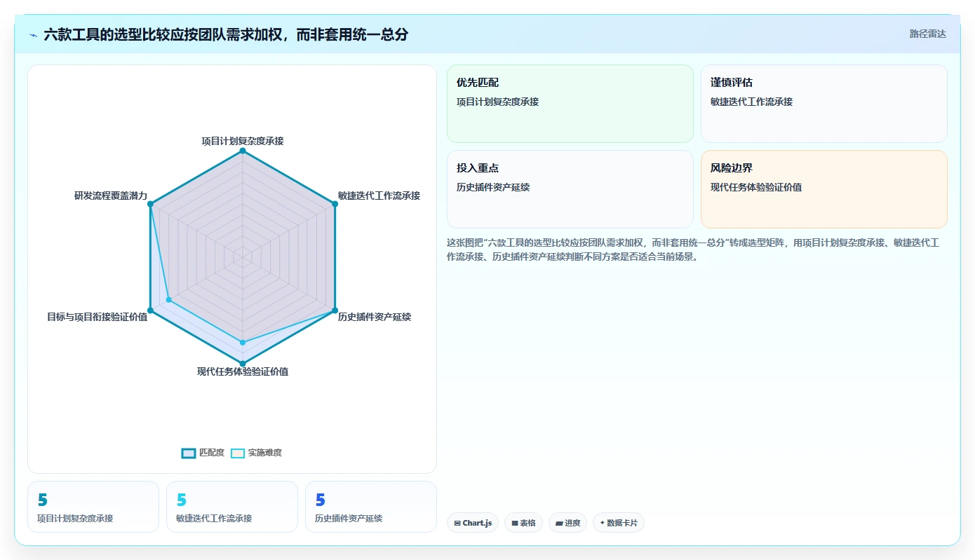
Task: Click the lightning icon beside the title
Action: point(34,34)
